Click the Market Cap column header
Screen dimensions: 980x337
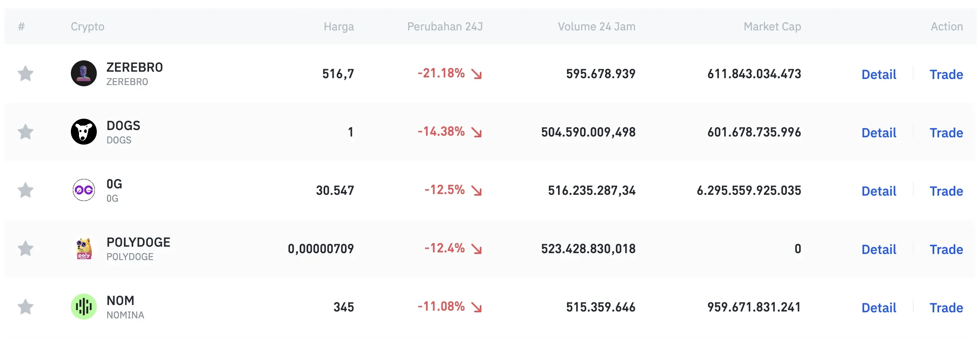coord(772,26)
